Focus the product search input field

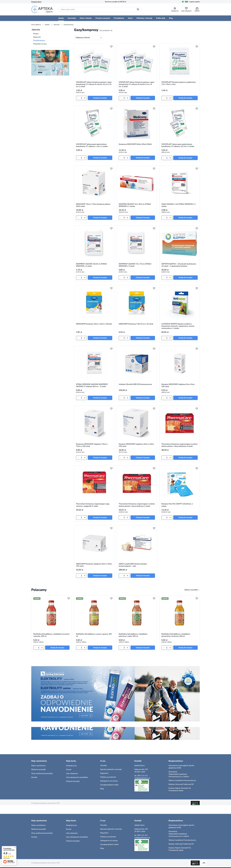click(x=98, y=10)
